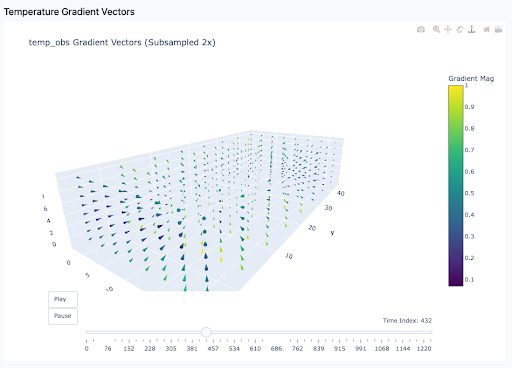Image resolution: width=512 pixels, height=368 pixels.
Task: Stop animation with Pause button
Action: tap(63, 316)
